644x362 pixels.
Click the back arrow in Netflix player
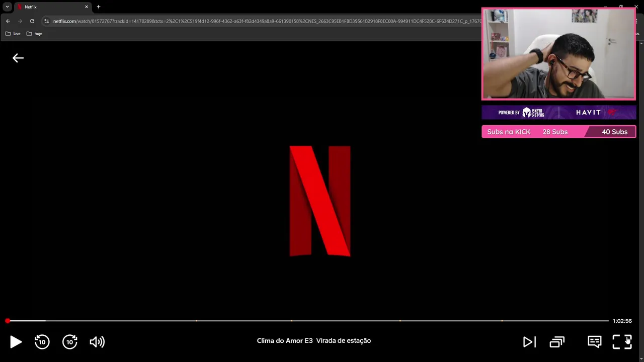18,58
